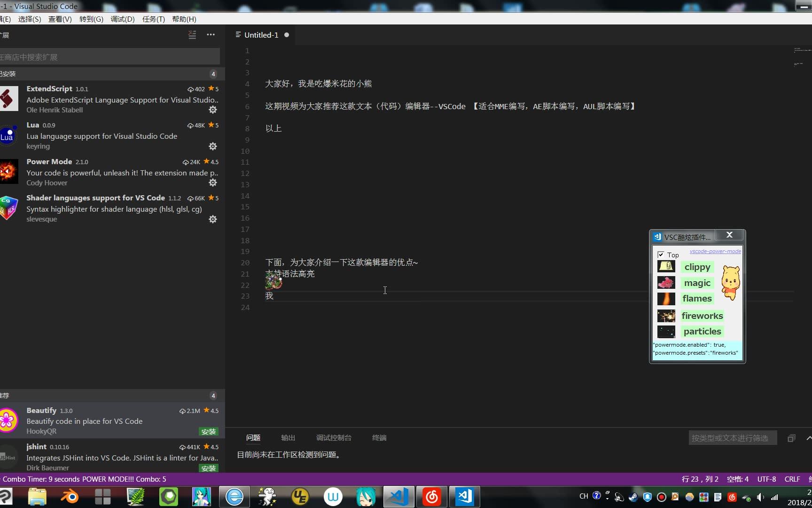
Task: Click the clippy preview thumbnail
Action: (666, 267)
